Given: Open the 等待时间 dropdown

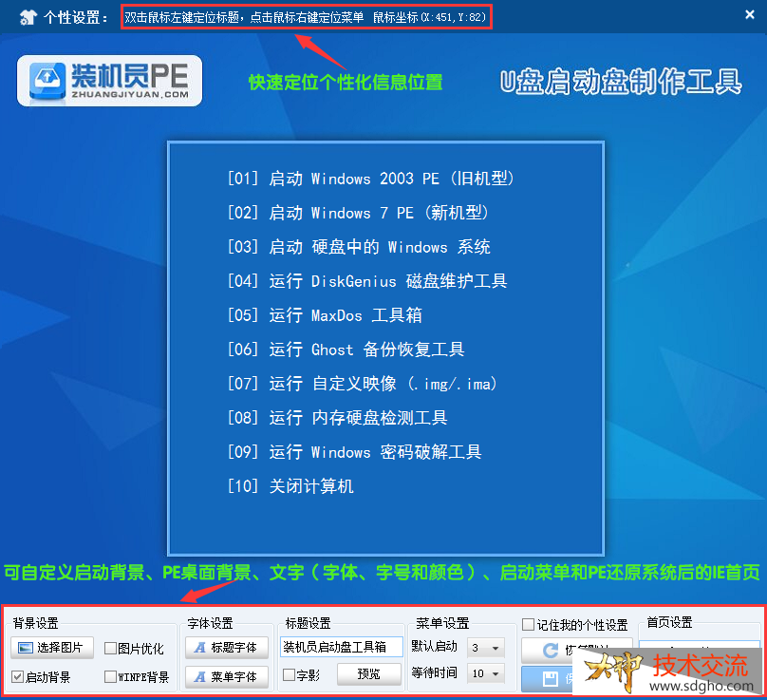Looking at the screenshot, I should [486, 673].
